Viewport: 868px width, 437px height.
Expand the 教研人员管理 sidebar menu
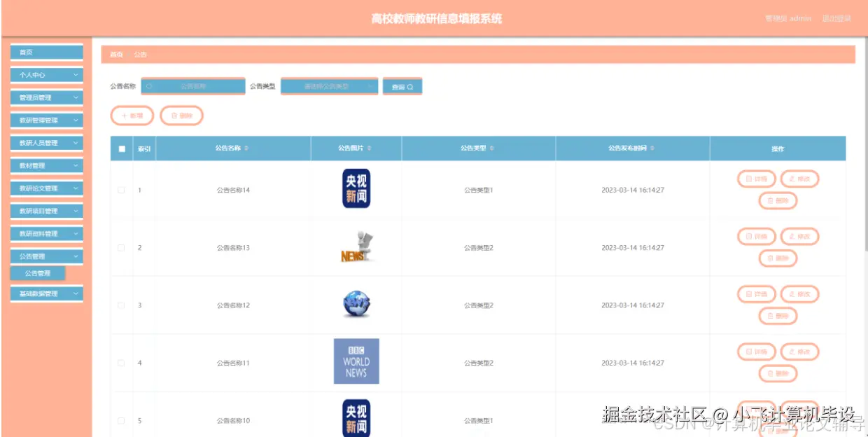coord(46,143)
